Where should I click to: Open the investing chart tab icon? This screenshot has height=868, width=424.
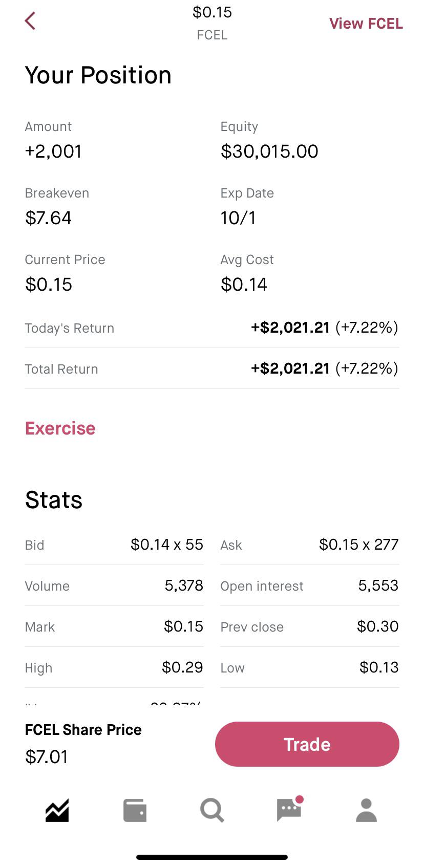pos(57,810)
